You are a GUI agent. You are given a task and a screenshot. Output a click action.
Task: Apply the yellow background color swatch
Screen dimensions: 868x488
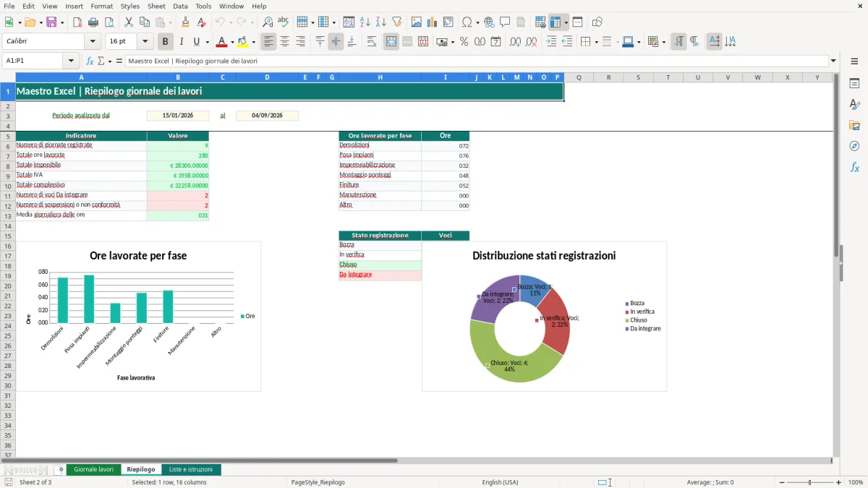click(243, 42)
